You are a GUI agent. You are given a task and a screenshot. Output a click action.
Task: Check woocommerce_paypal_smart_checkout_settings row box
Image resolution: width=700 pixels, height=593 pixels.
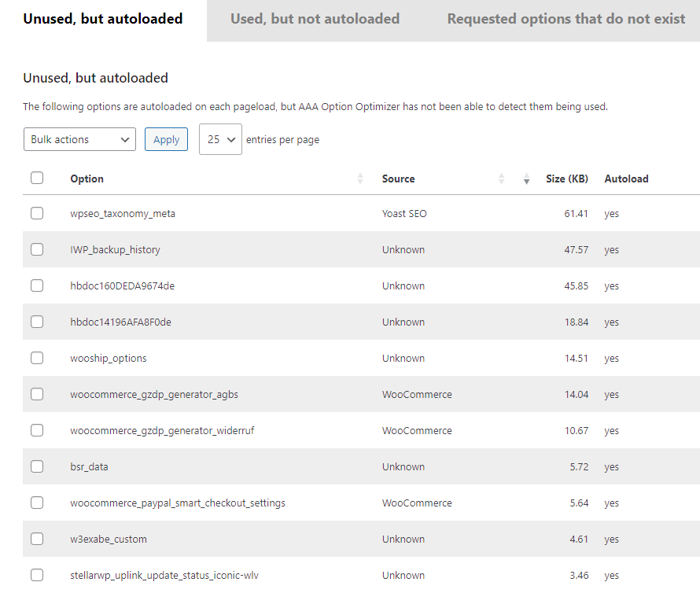37,503
